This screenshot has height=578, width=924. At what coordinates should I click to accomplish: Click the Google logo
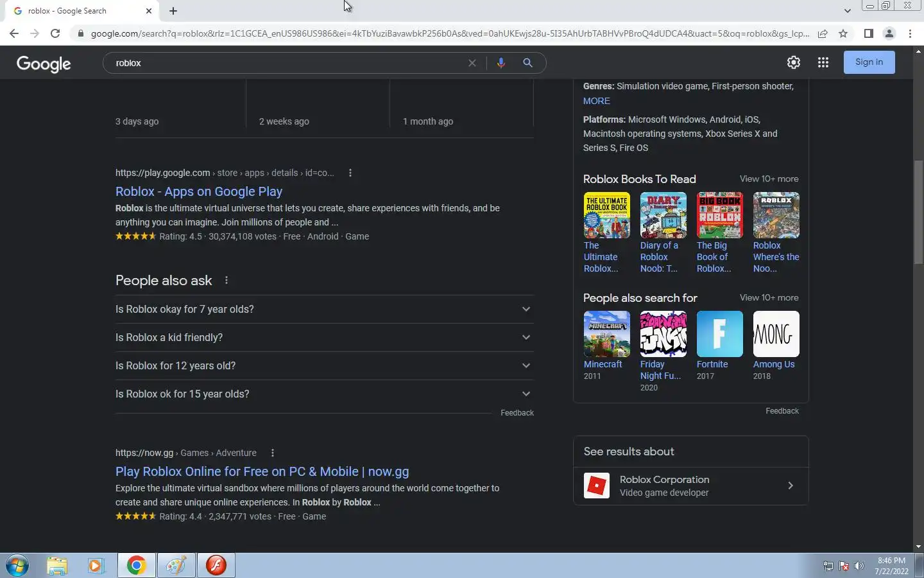(x=44, y=63)
